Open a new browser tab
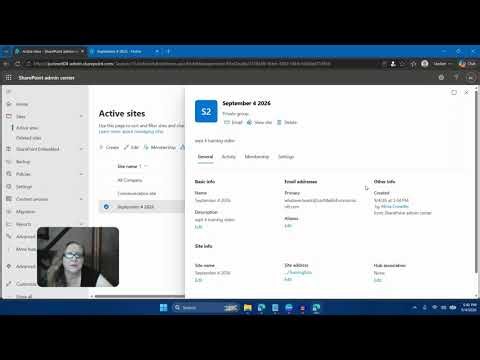Screen dimensions: 480x360 (x=168, y=51)
